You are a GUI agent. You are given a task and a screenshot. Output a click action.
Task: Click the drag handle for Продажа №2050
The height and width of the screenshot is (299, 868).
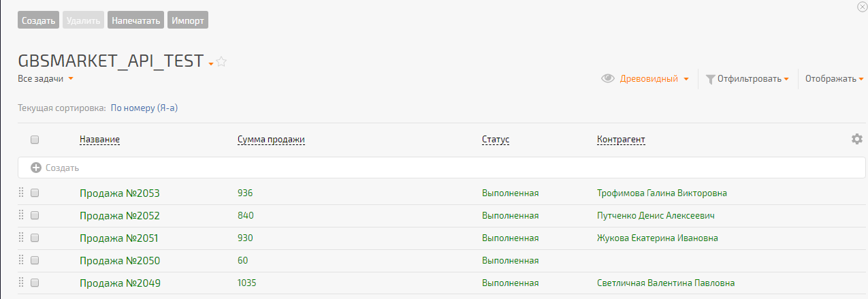21,260
